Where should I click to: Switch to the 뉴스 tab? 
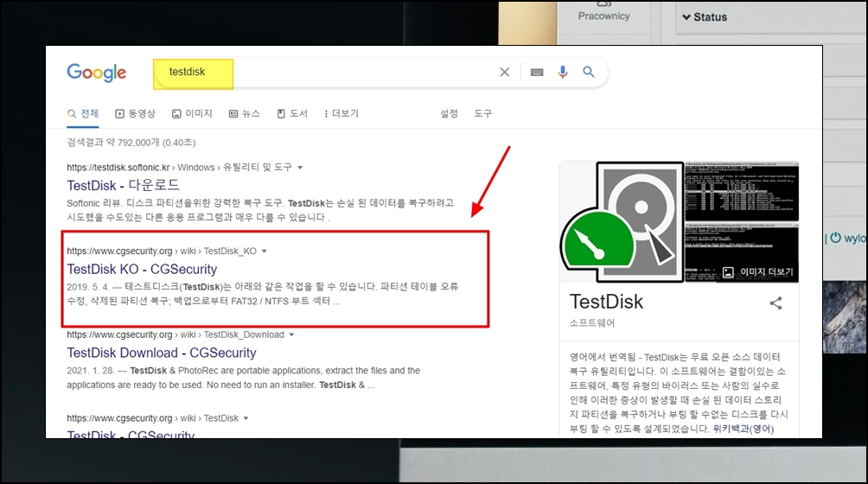point(244,113)
